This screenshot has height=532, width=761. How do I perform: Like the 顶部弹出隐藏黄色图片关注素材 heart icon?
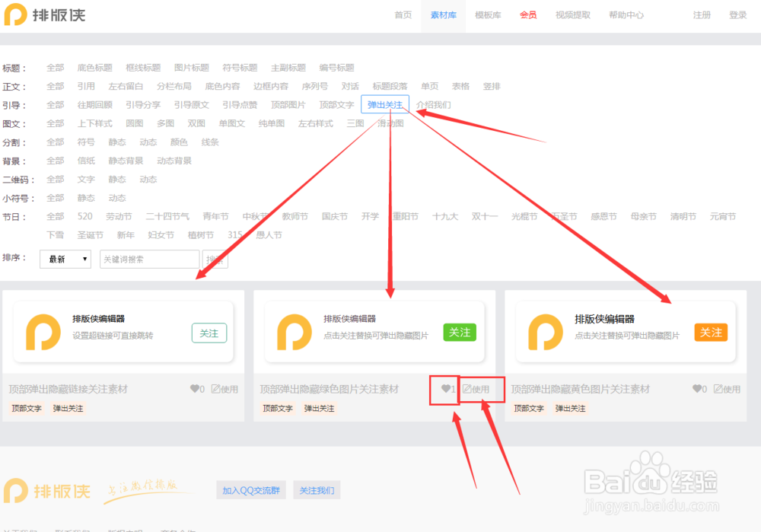click(697, 389)
